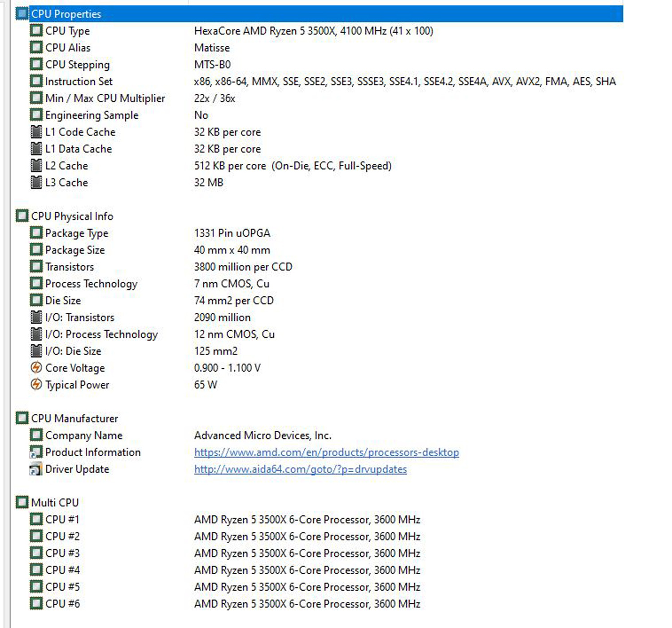This screenshot has height=628, width=672.
Task: Click the Engineering Sample row icon
Action: click(x=36, y=114)
